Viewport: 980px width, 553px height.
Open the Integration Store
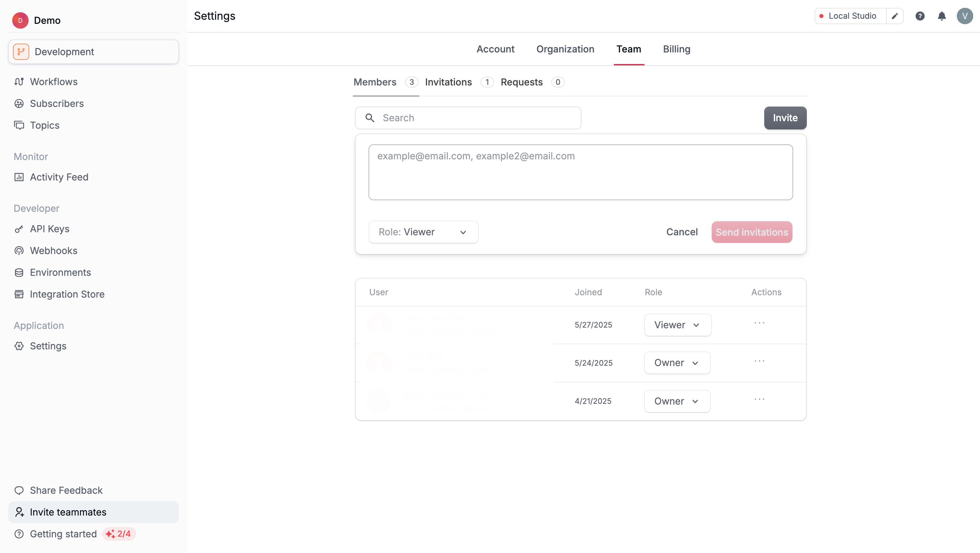pyautogui.click(x=67, y=294)
